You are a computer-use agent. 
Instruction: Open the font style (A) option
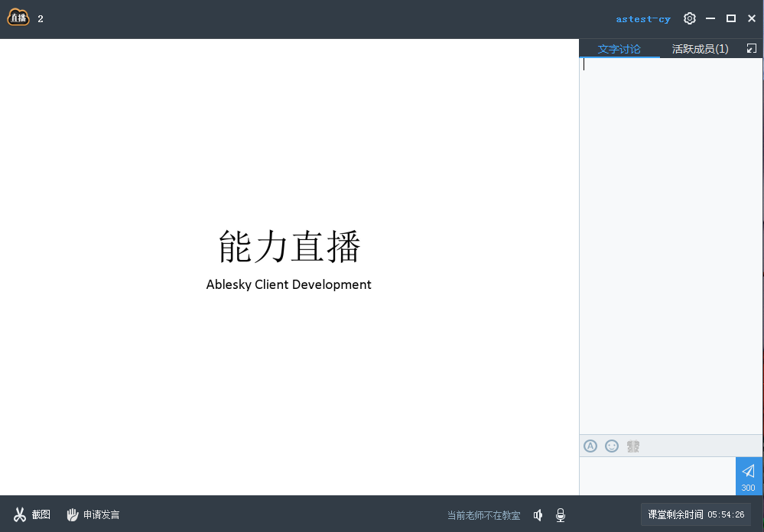[590, 446]
